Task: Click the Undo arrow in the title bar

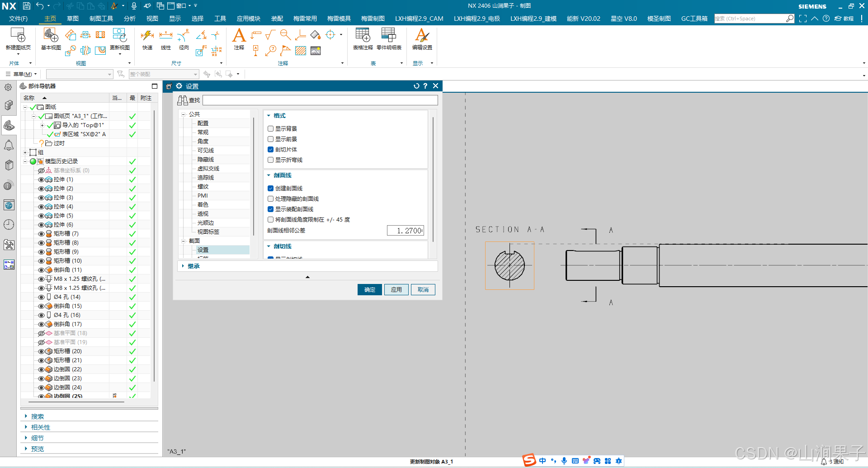Action: point(40,6)
